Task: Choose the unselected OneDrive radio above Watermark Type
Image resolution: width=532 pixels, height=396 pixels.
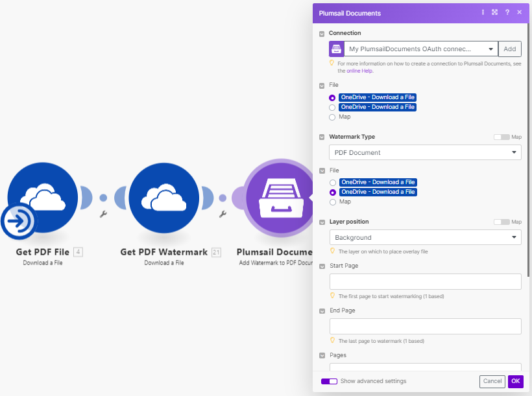Action: 332,108
